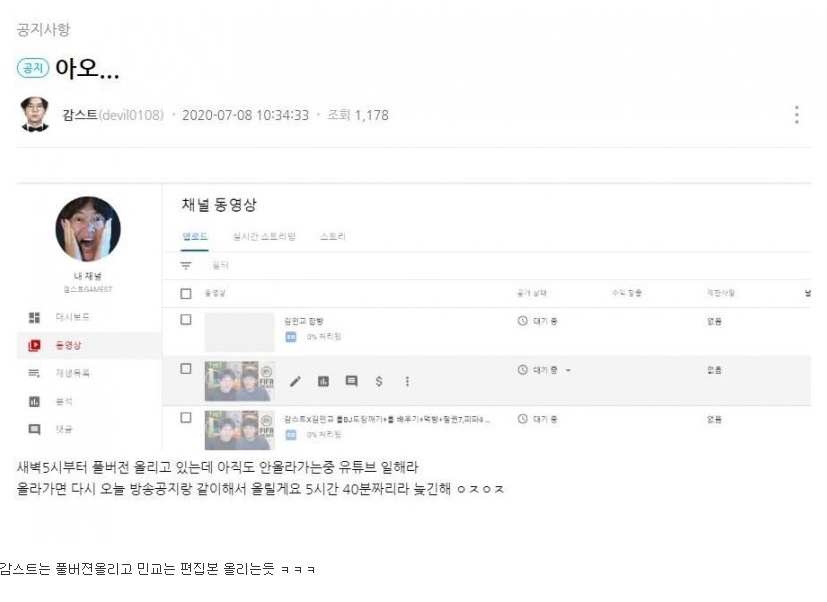Open 대시보드 dashboard in sidebar
The image size is (827, 602).
click(72, 317)
